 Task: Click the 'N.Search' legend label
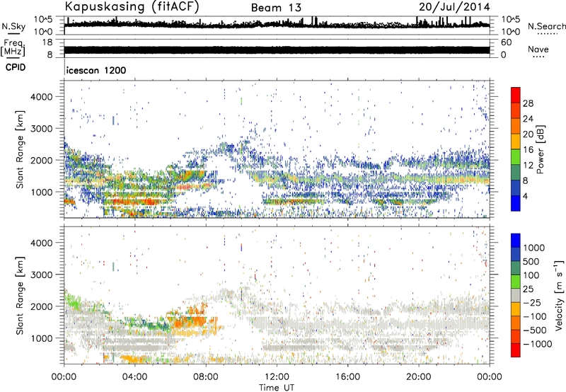coord(546,26)
